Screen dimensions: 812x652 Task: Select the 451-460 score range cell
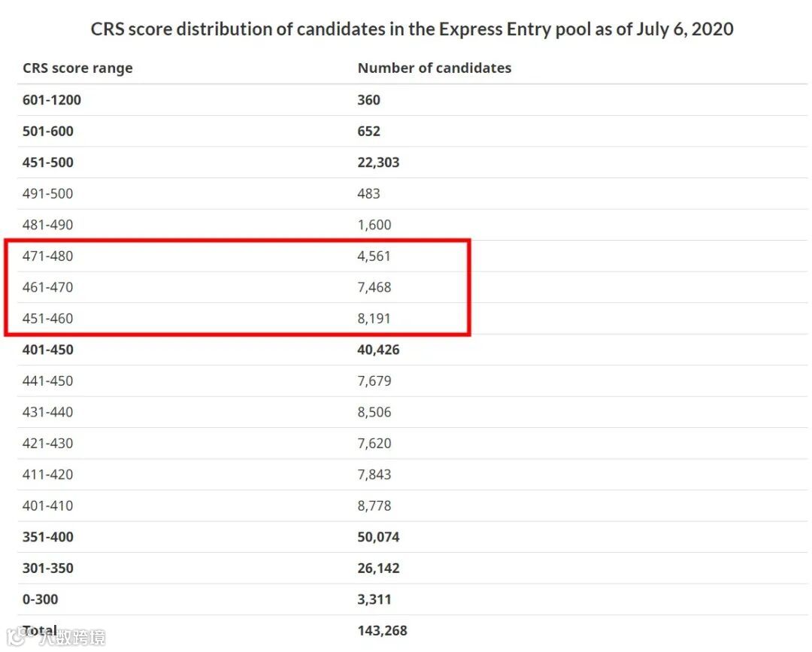point(48,318)
